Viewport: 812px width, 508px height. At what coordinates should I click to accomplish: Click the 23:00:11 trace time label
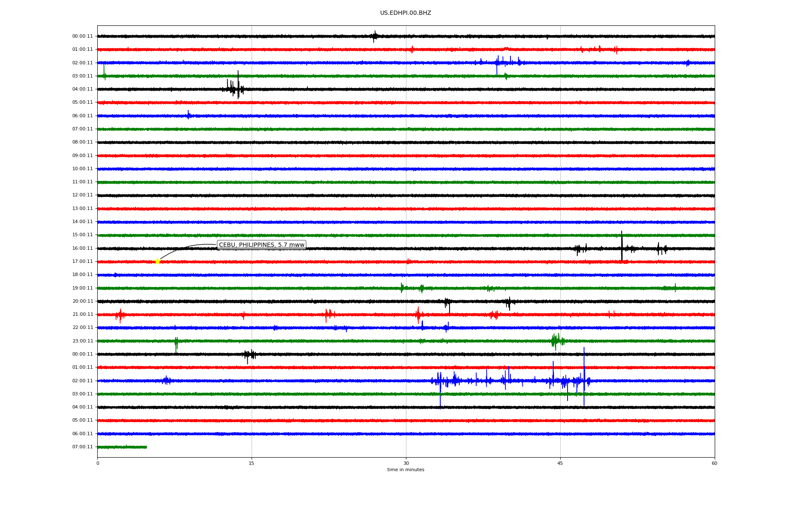(x=82, y=341)
